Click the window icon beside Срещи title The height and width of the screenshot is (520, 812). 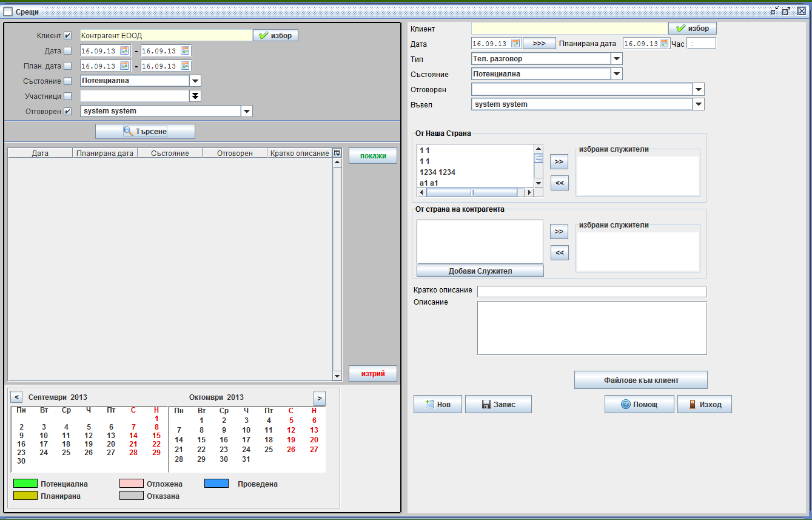(x=8, y=11)
